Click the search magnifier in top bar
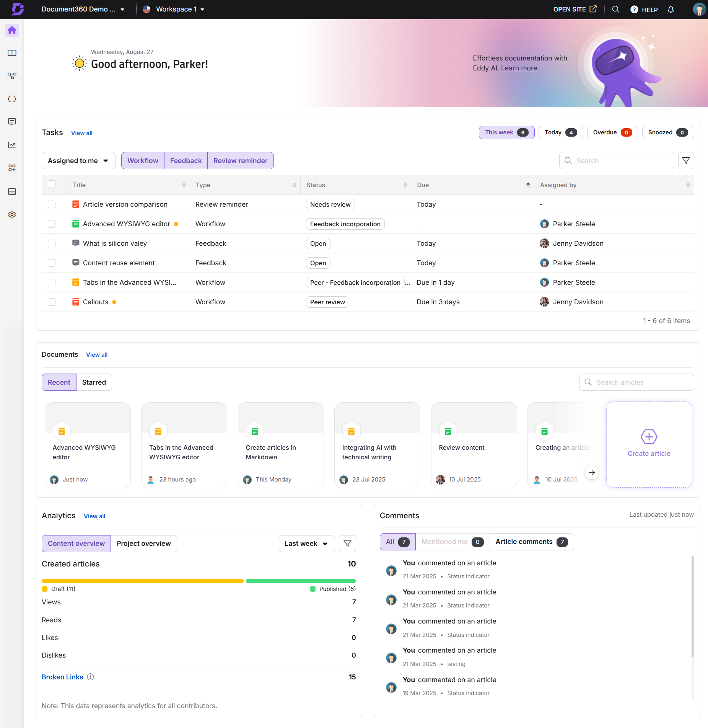Viewport: 708px width, 728px height. (615, 9)
